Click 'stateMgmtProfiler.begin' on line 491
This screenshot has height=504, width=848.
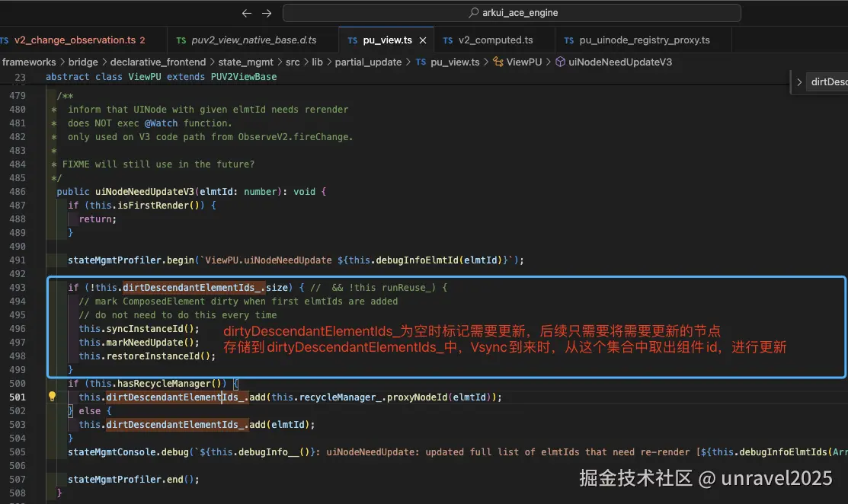[131, 260]
